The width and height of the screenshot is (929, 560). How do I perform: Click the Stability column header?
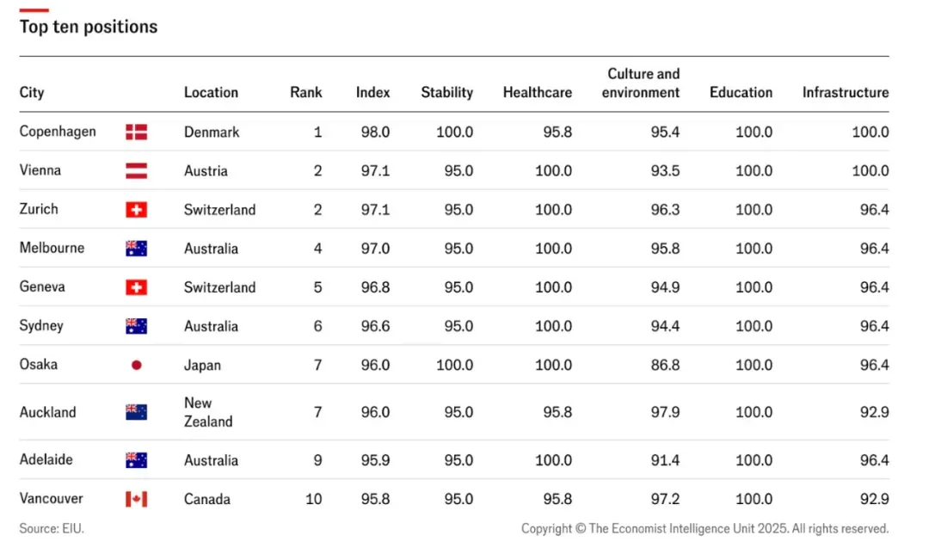click(x=446, y=92)
